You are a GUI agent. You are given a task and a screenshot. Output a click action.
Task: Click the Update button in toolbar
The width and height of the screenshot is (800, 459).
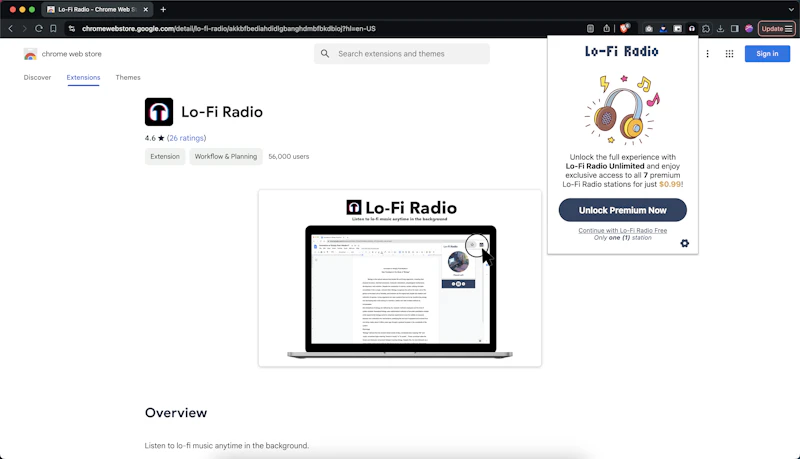pyautogui.click(x=772, y=29)
